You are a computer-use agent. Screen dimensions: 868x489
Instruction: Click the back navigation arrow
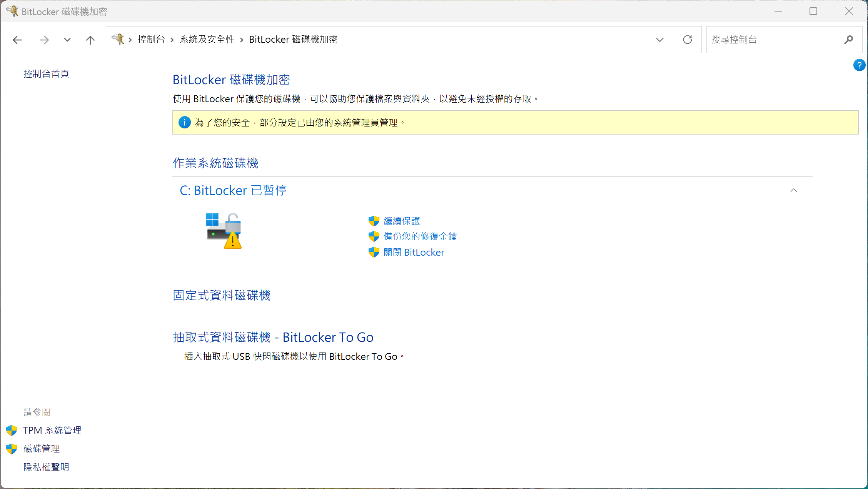point(17,40)
